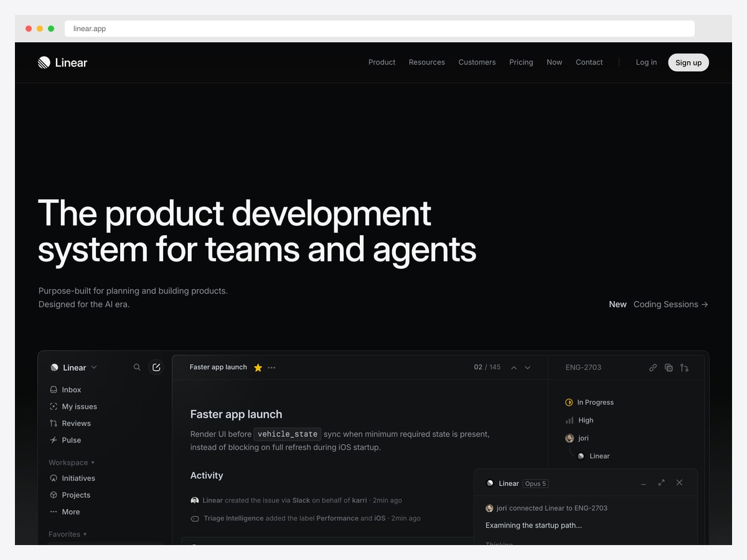This screenshot has width=747, height=560.
Task: Go to next issue with down chevron
Action: [527, 368]
